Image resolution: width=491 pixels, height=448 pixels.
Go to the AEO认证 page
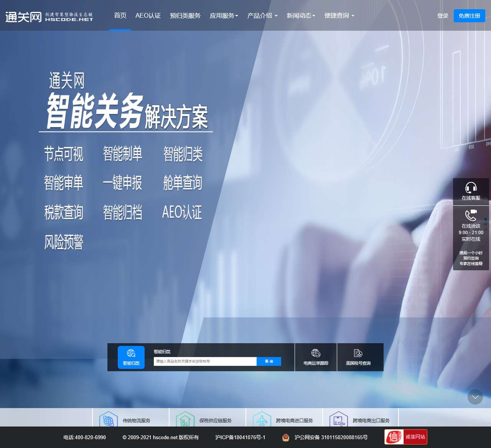point(148,15)
